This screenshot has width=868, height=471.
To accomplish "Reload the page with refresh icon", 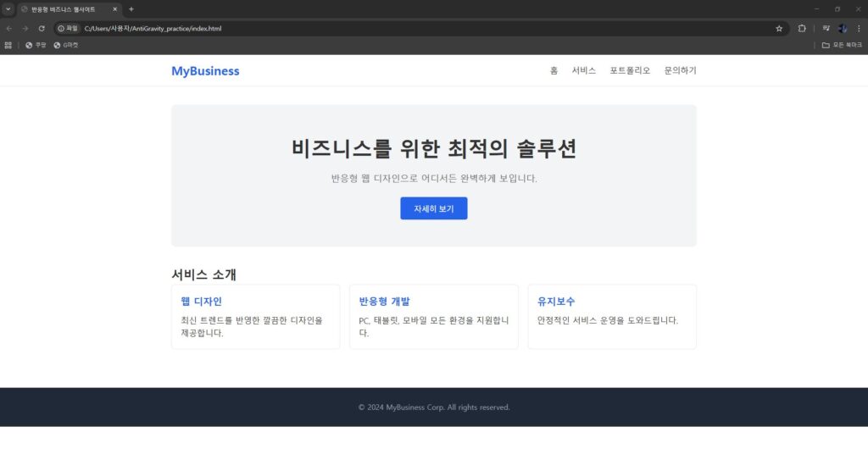I will pyautogui.click(x=42, y=28).
